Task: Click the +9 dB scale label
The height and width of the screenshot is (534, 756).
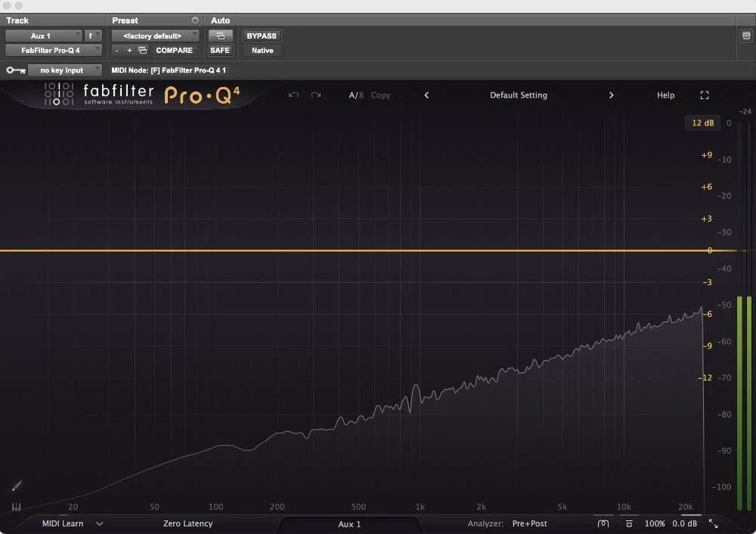Action: click(x=706, y=155)
